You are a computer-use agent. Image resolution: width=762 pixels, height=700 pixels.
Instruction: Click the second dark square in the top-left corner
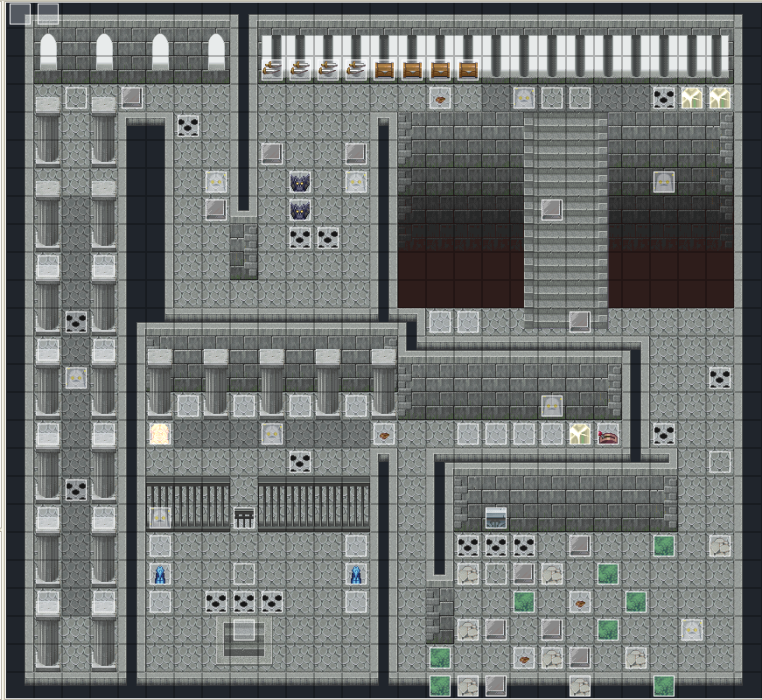48,14
